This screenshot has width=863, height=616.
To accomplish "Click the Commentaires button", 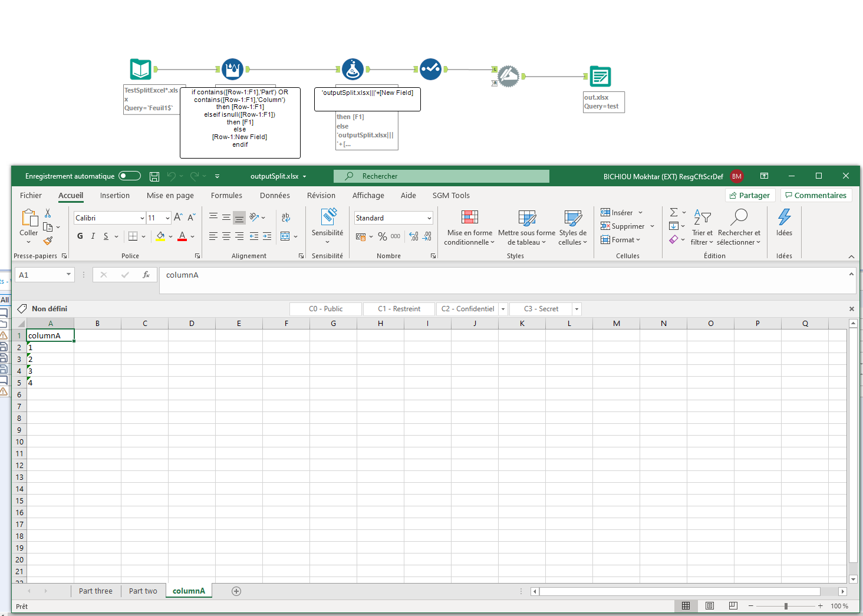I will coord(816,196).
